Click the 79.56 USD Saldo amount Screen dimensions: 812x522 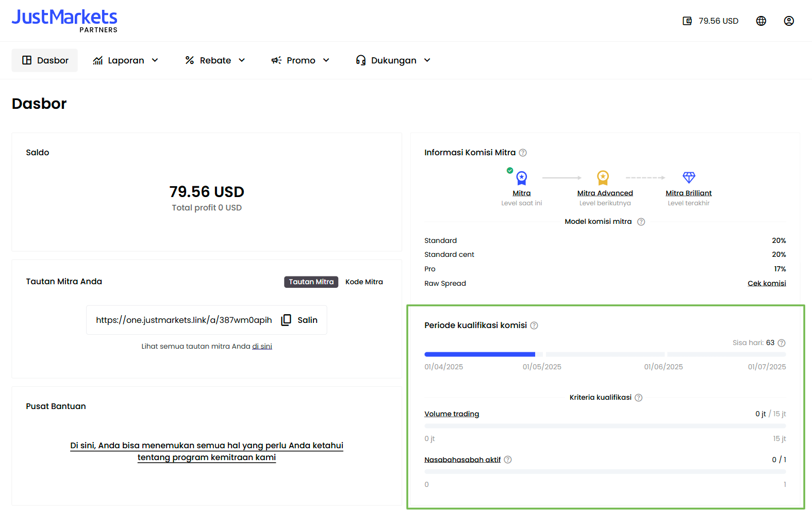point(207,192)
